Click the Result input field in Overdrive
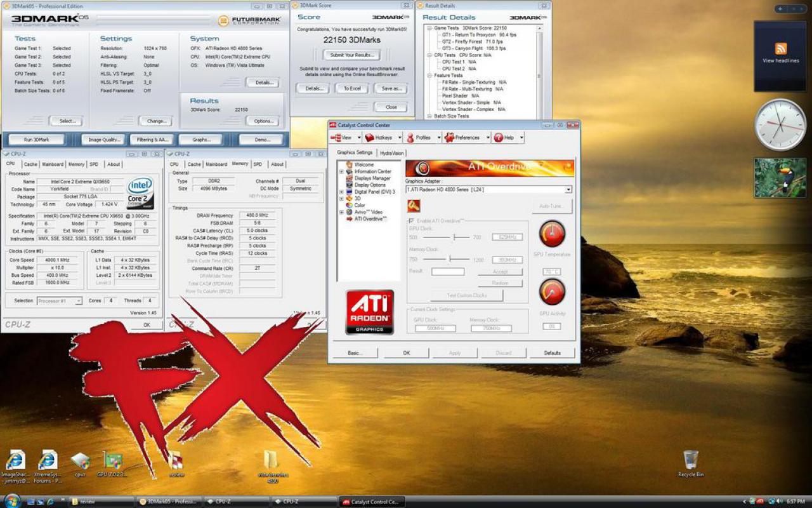Image resolution: width=812 pixels, height=508 pixels. click(448, 272)
